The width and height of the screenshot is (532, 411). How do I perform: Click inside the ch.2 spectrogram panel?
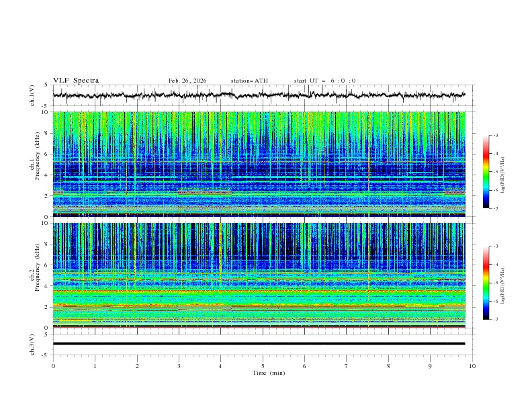point(259,275)
